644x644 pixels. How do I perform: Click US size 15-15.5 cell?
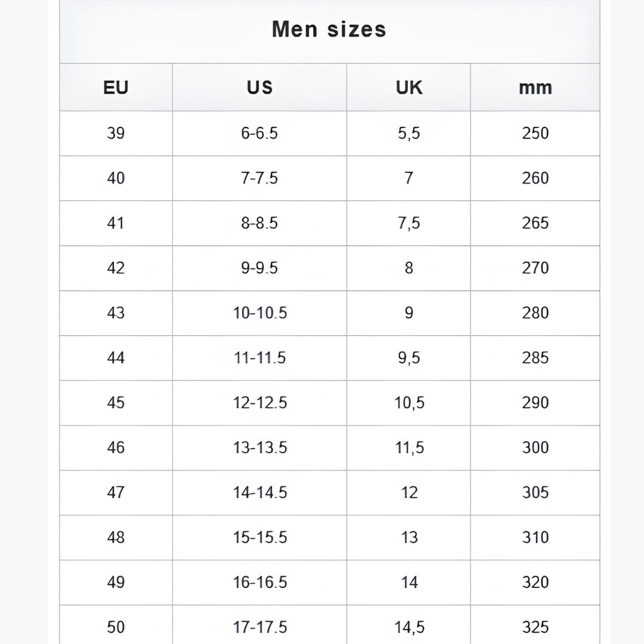[259, 538]
